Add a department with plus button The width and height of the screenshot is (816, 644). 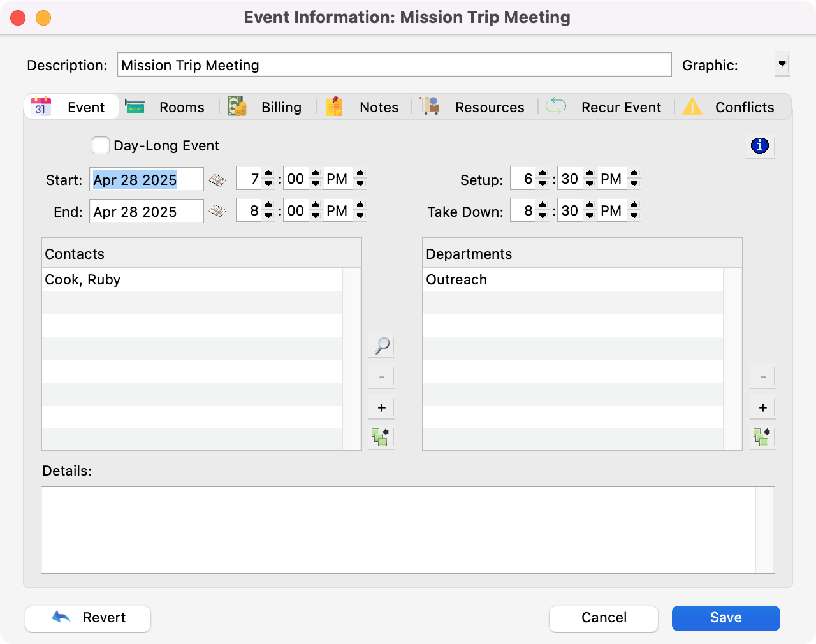click(x=762, y=408)
